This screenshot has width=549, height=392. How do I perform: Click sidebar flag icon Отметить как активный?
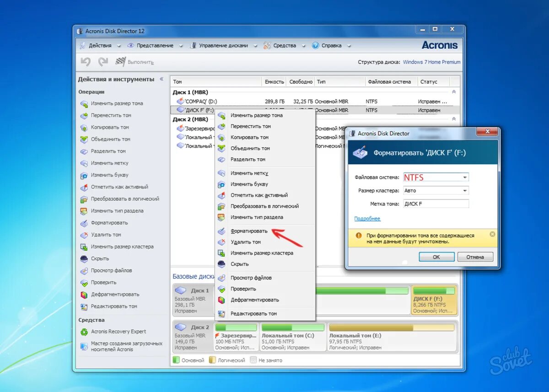coord(84,187)
